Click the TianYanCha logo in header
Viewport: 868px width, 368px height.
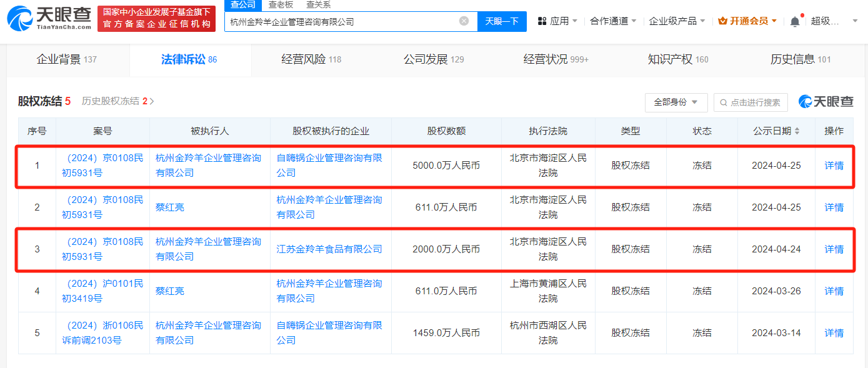point(49,19)
